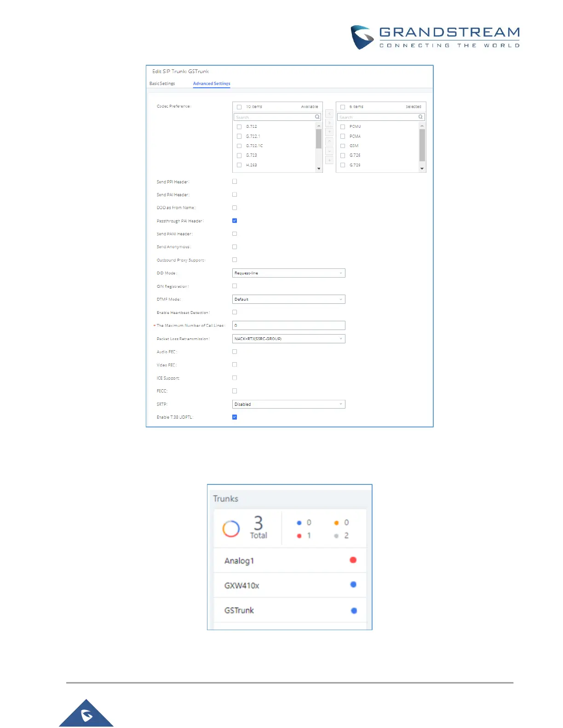The image size is (563, 728).
Task: Check the G.726 codec checkbox
Action: pos(343,155)
